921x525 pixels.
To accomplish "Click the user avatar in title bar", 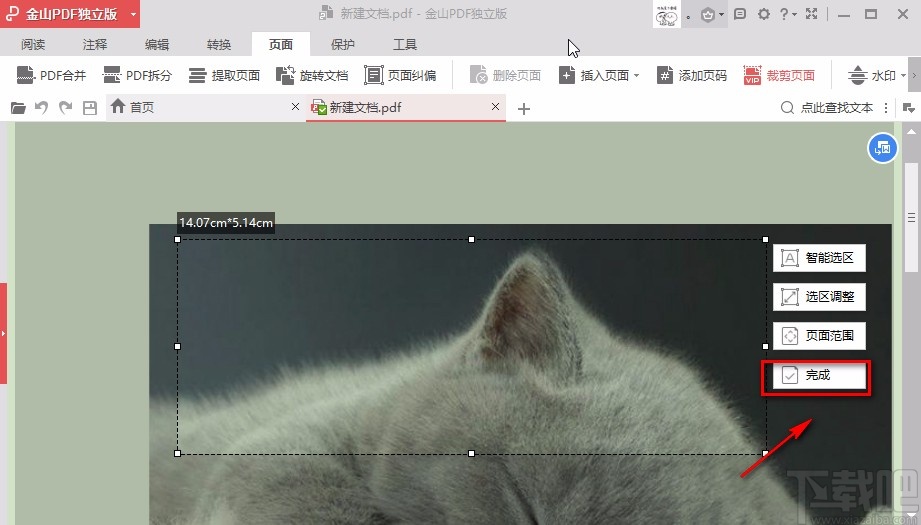I will point(667,14).
